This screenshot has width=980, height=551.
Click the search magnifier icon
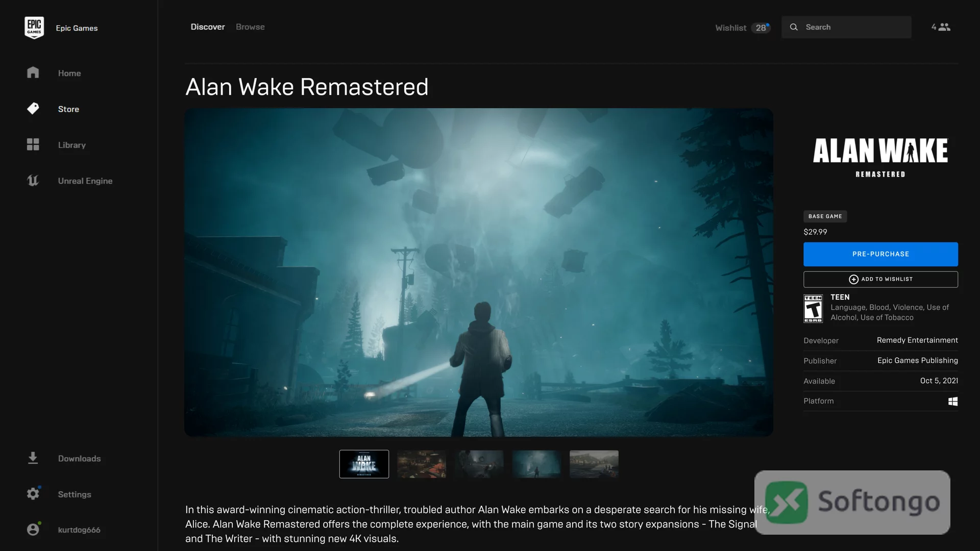794,27
